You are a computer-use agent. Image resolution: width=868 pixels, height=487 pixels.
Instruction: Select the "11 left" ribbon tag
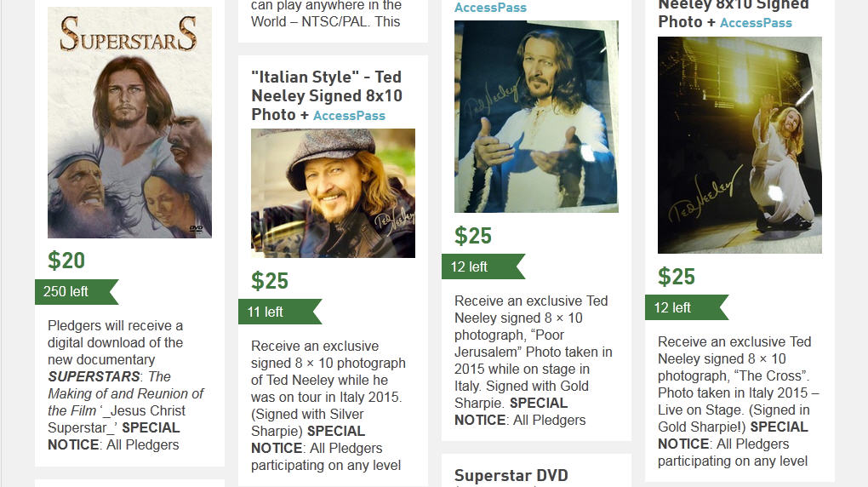coord(266,312)
